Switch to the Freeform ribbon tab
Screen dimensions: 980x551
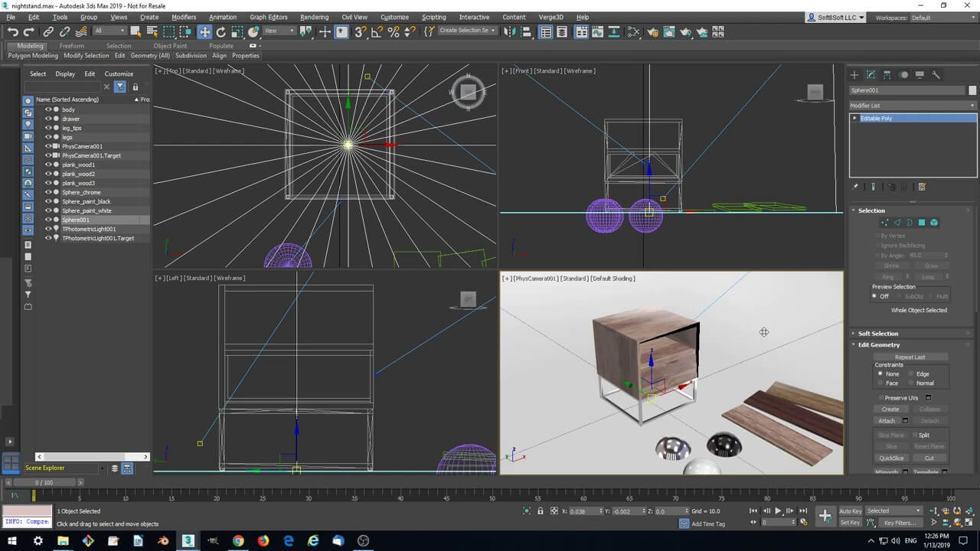72,46
